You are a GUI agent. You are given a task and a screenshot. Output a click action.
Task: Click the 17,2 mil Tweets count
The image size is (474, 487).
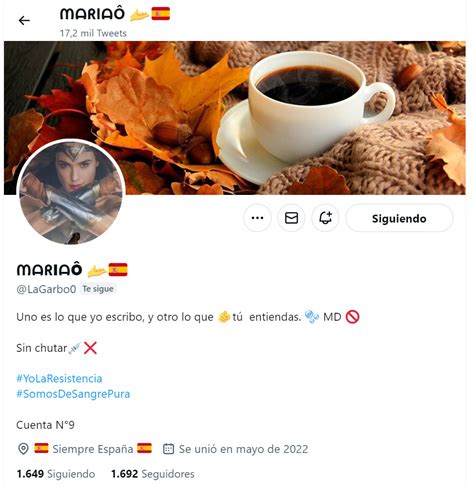tap(93, 33)
